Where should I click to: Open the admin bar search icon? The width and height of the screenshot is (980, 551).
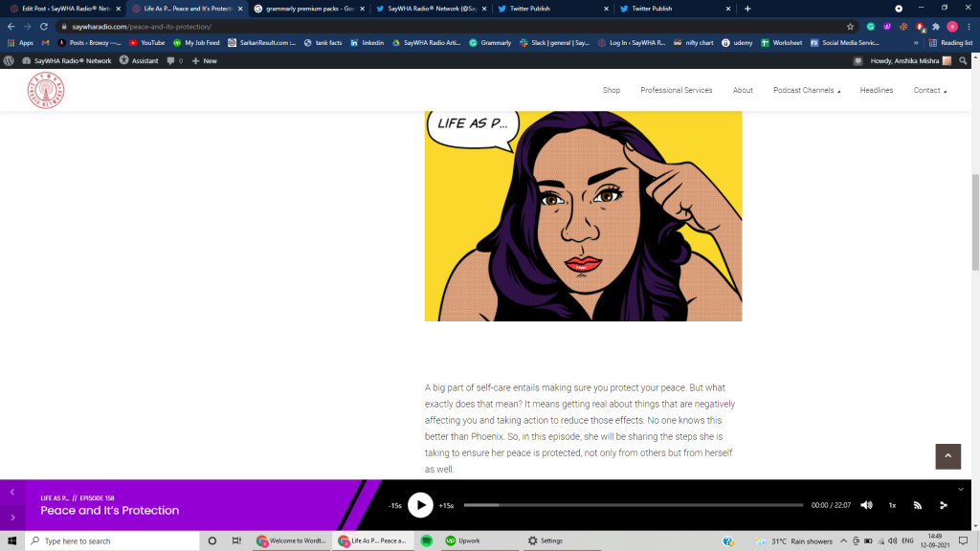(x=963, y=60)
